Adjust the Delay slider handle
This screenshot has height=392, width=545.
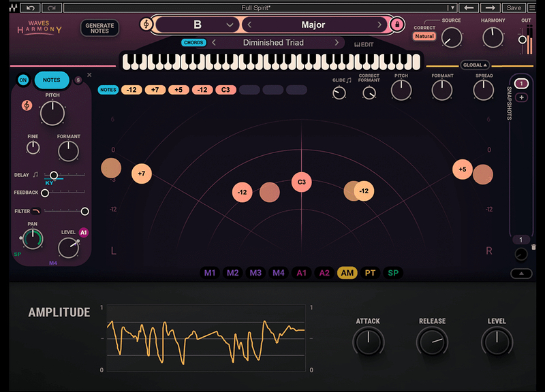[x=54, y=175]
